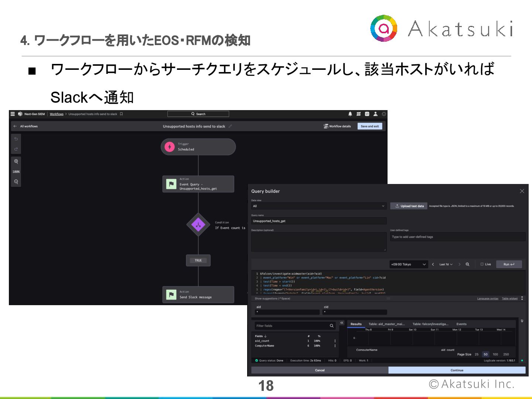Edit workflow name with pencil icon

pyautogui.click(x=230, y=126)
